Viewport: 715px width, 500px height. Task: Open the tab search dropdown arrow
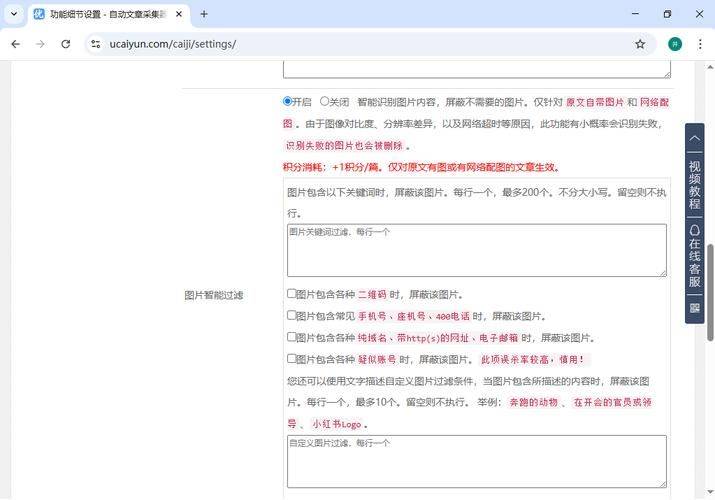tap(14, 14)
